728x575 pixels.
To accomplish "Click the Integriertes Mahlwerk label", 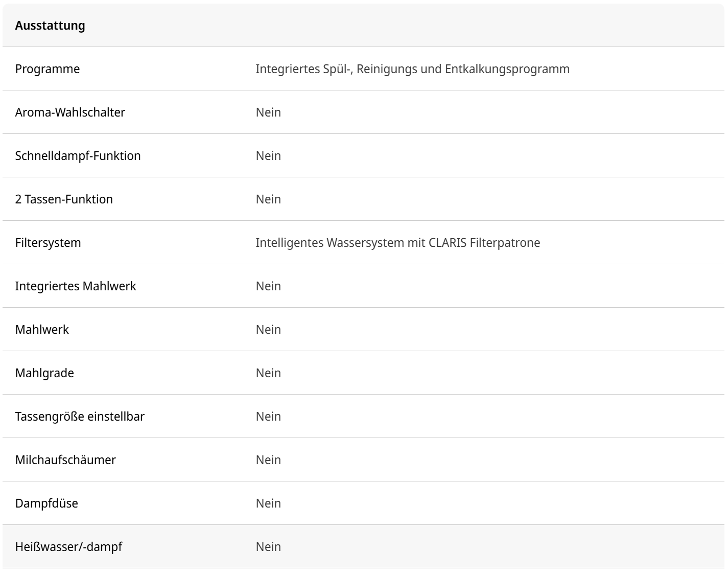I will click(x=76, y=286).
